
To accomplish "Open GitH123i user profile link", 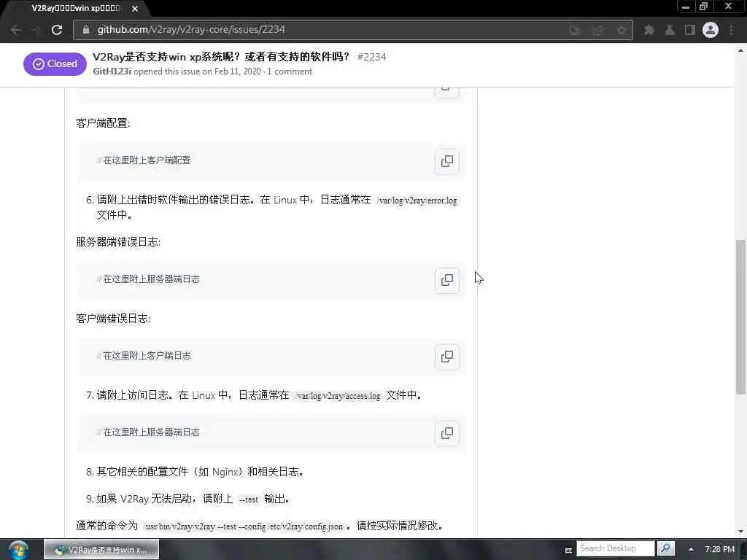I will (x=112, y=71).
